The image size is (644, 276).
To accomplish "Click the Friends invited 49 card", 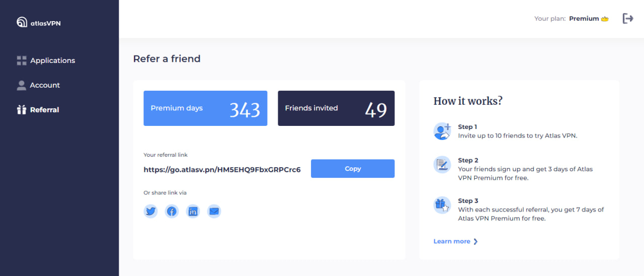I will pyautogui.click(x=336, y=108).
